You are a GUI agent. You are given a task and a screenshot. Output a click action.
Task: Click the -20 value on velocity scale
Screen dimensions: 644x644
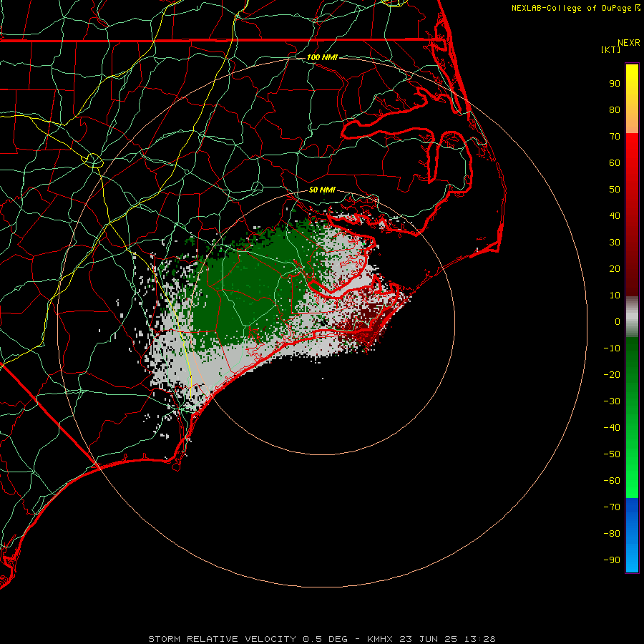tap(612, 374)
